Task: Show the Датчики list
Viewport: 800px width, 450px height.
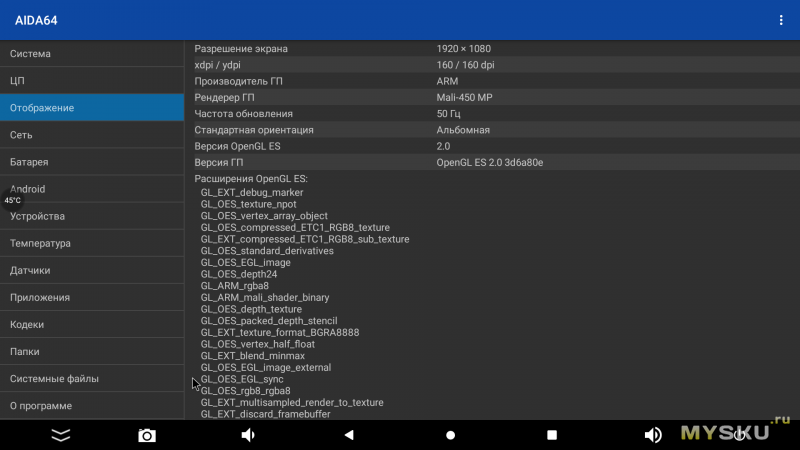Action: (92, 270)
